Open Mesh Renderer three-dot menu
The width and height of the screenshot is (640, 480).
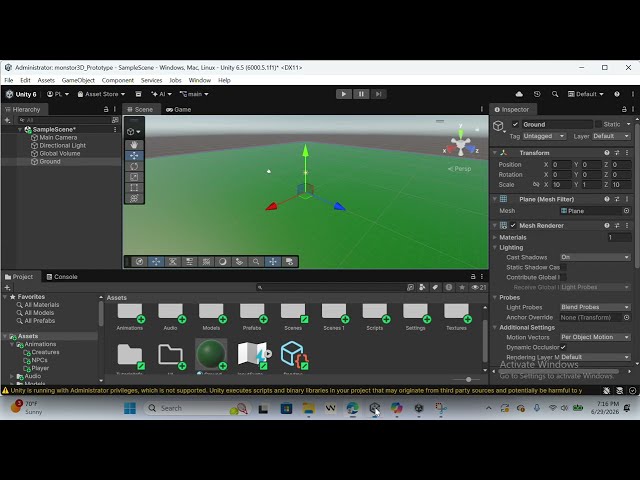(x=627, y=225)
